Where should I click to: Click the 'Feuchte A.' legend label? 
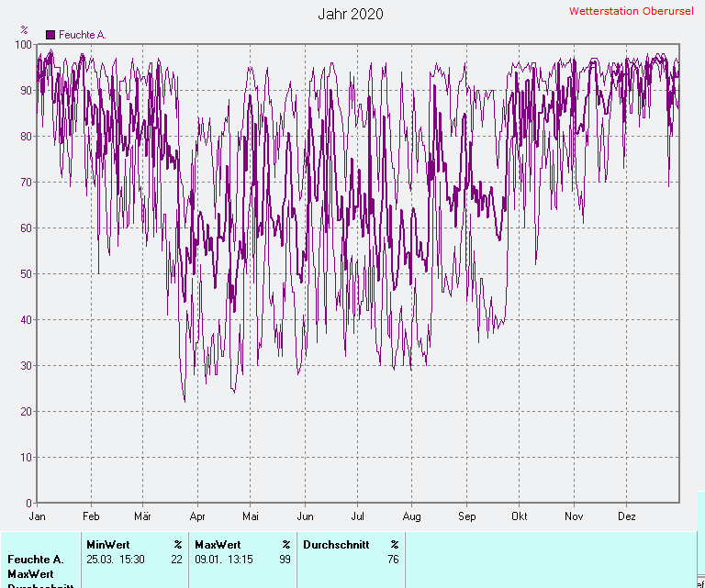[83, 35]
